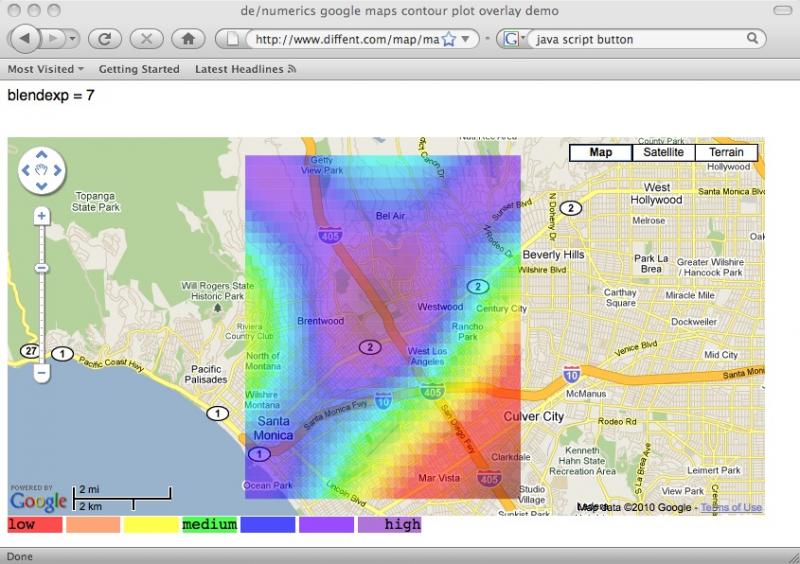Switch to the Terrain view

726,152
